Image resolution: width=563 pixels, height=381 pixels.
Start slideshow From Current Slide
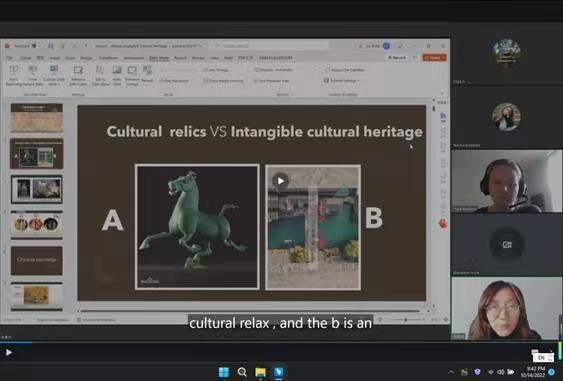(33, 74)
